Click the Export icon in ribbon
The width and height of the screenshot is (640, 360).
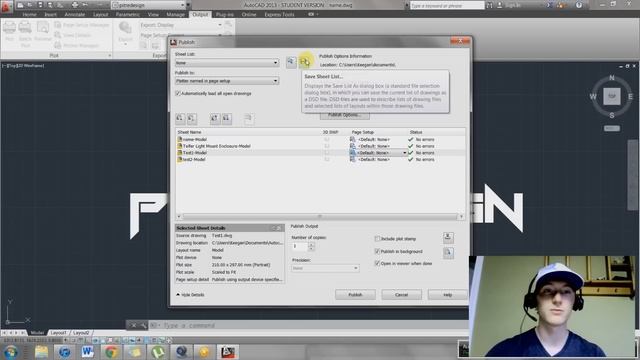(125, 32)
